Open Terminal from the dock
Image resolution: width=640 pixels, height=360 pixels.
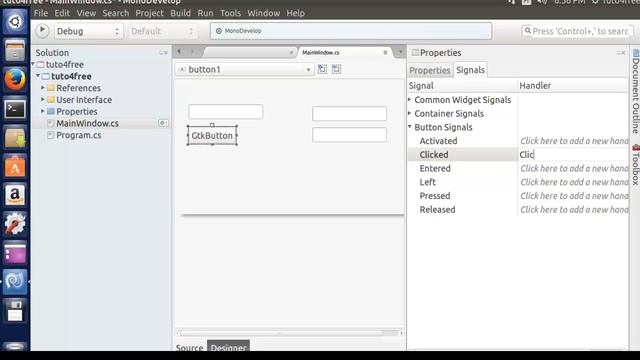pos(15,109)
